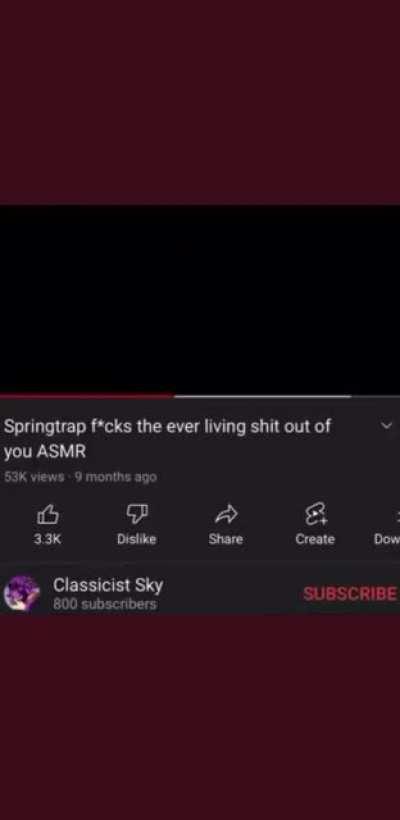The image size is (400, 820).
Task: Tap the Share arrow icon
Action: click(x=226, y=516)
